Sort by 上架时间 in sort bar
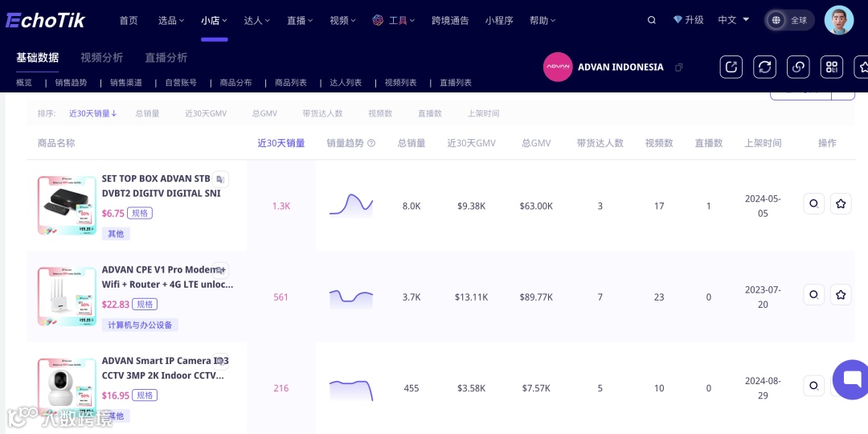 click(483, 113)
